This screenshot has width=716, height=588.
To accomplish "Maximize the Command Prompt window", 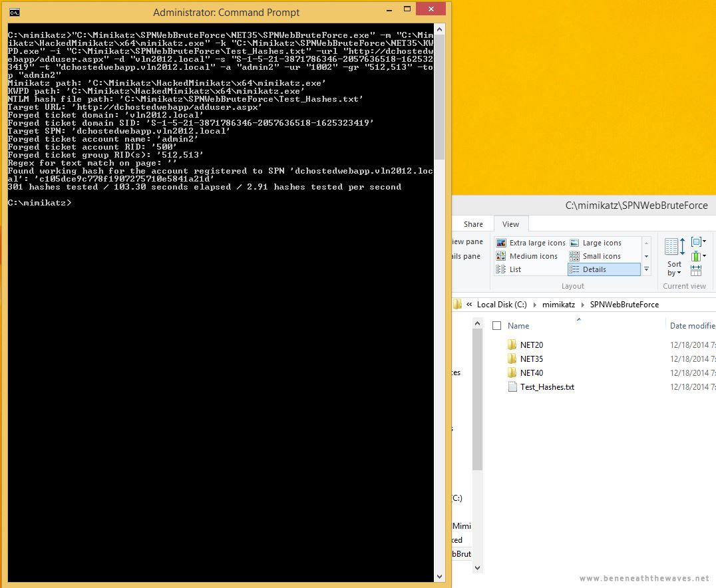I will [407, 9].
